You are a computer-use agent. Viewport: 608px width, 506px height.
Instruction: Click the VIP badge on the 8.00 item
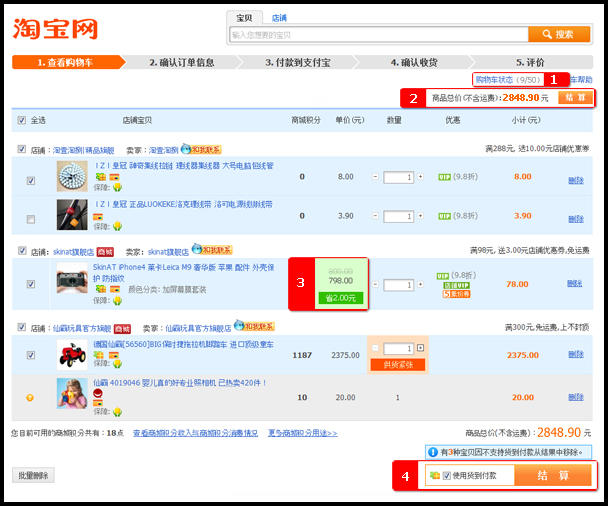click(x=444, y=177)
